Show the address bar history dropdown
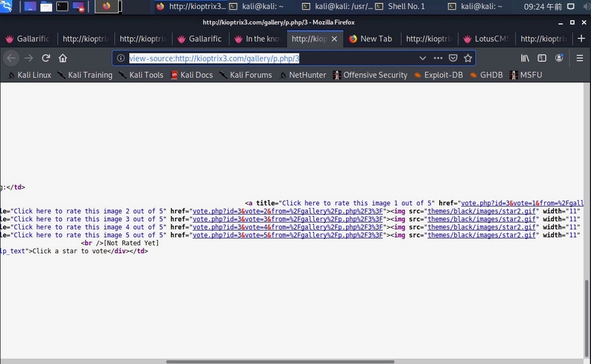The height and width of the screenshot is (364, 591). [423, 58]
